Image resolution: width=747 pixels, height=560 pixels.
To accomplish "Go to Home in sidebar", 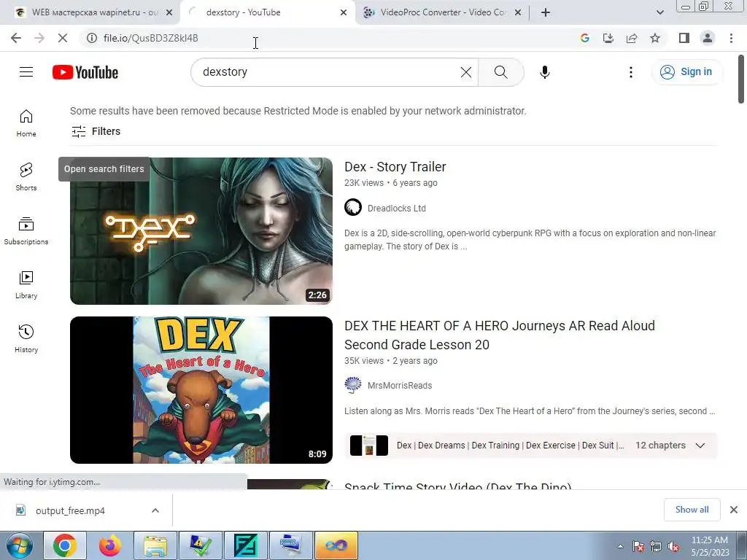I will tap(26, 123).
